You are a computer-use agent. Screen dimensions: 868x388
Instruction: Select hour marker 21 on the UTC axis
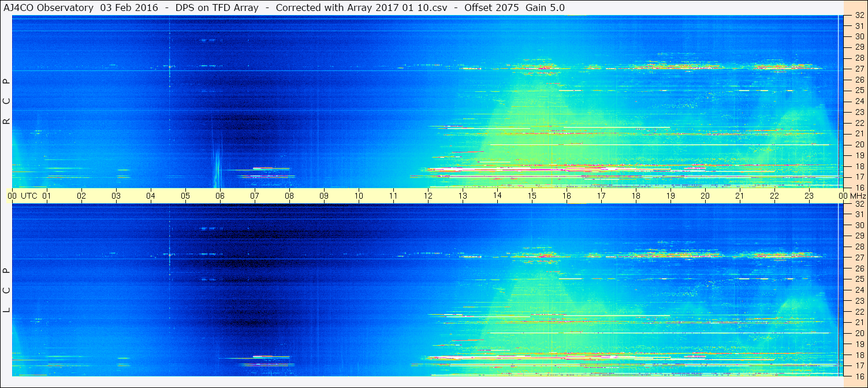[x=740, y=196]
